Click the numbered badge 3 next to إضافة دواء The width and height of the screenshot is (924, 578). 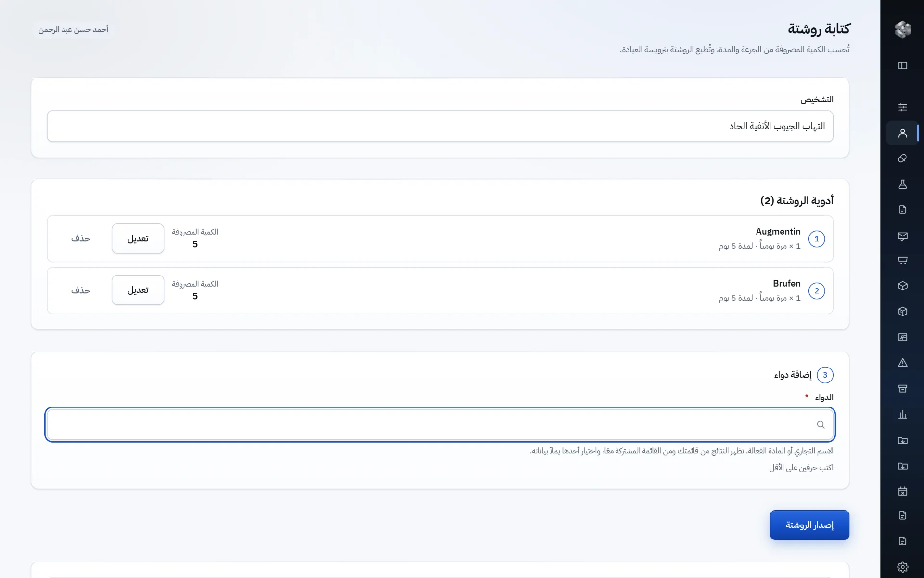(x=825, y=375)
